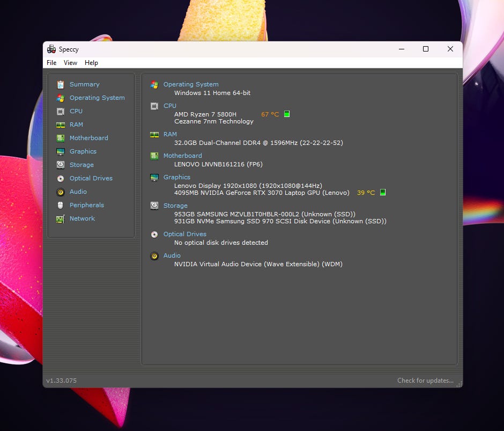Open the File menu

coord(51,63)
